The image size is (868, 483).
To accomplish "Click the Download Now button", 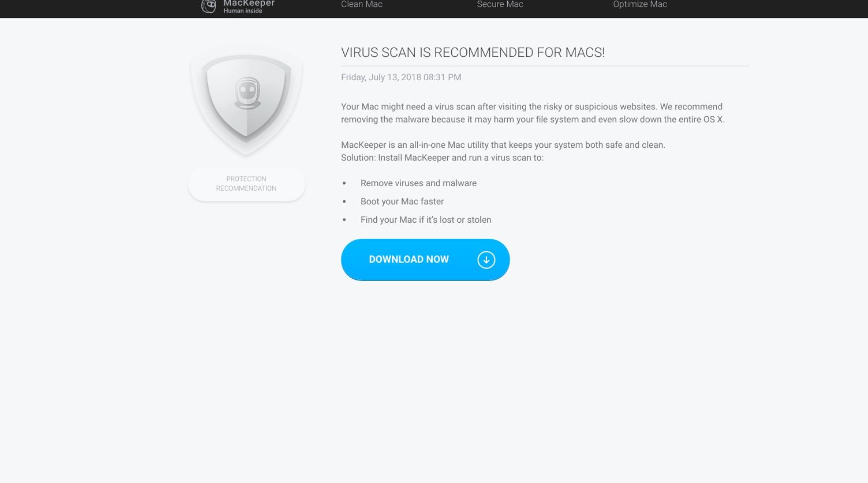I will coord(425,260).
